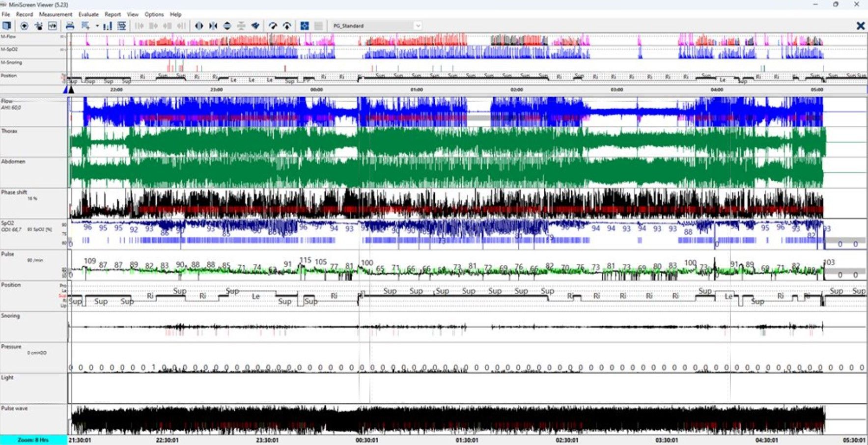Click the horizontal zoom expand icon
Image resolution: width=868 pixels, height=445 pixels.
click(199, 26)
